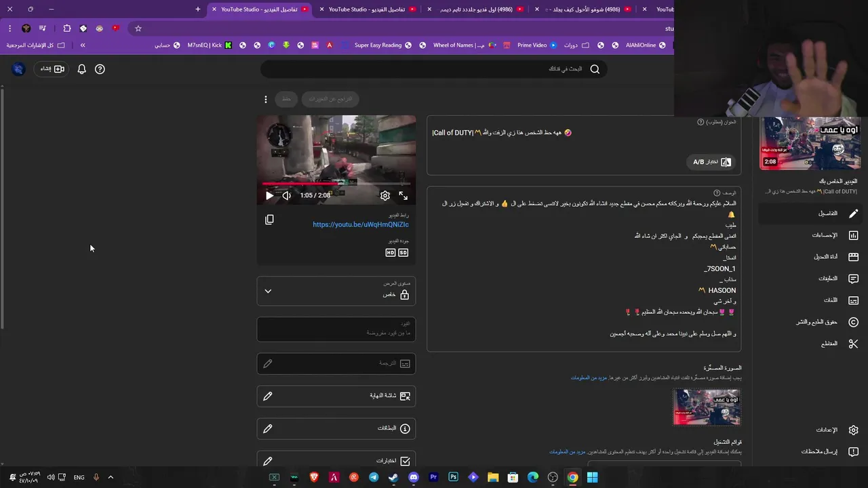Screen dimensions: 868x488
Task: Open Learn more link under playlists section
Action: pos(567,452)
